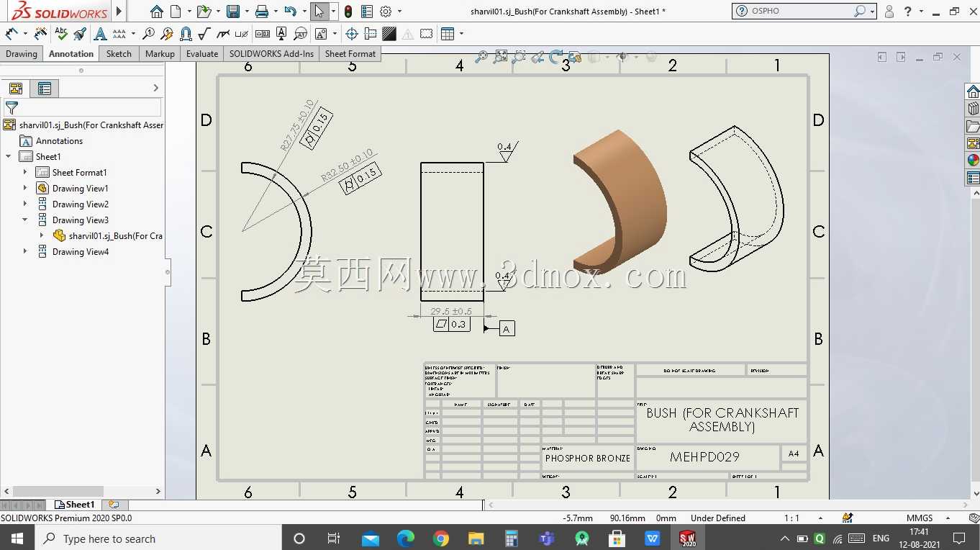Apply Area Hatch/Fill tool
The image size is (980, 550).
(x=389, y=33)
